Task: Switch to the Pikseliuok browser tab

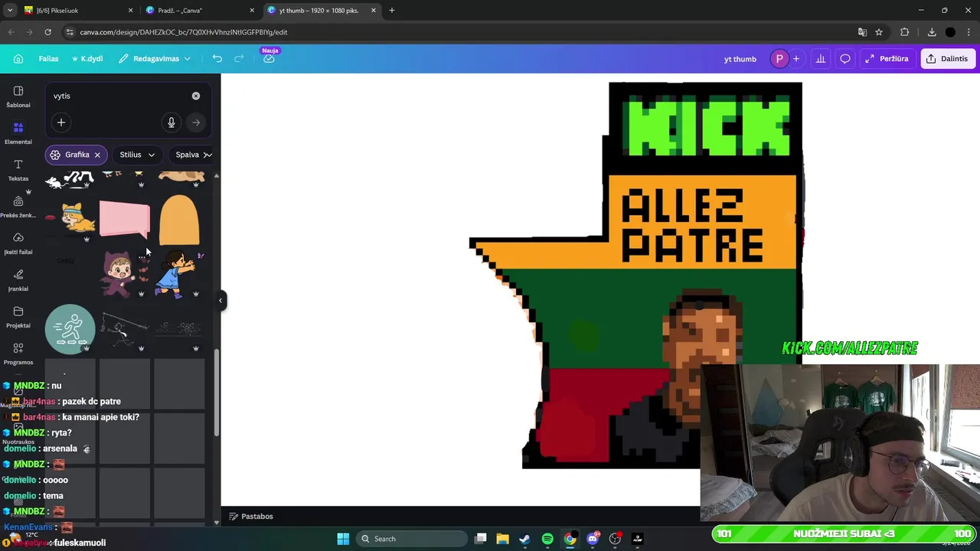Action: click(x=77, y=11)
